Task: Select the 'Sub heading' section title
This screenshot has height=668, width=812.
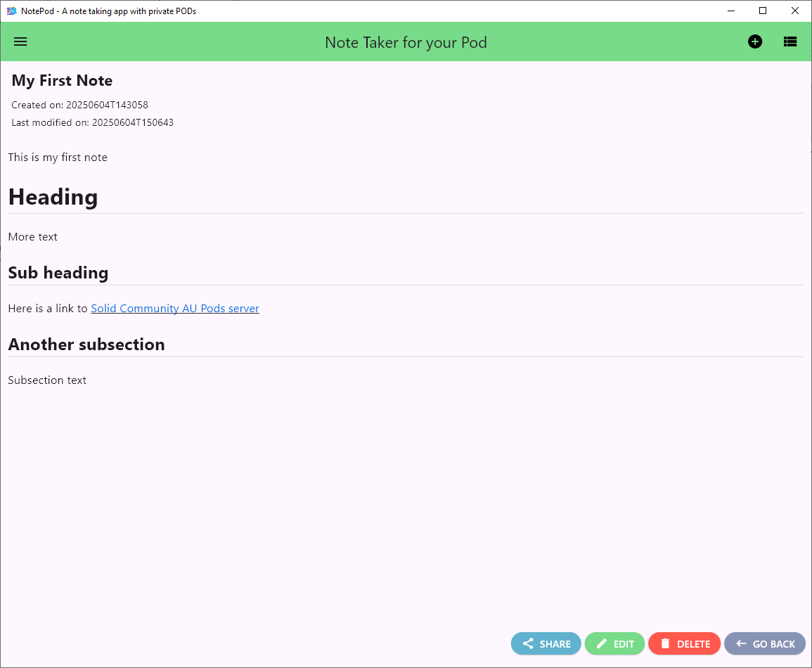Action: (58, 273)
